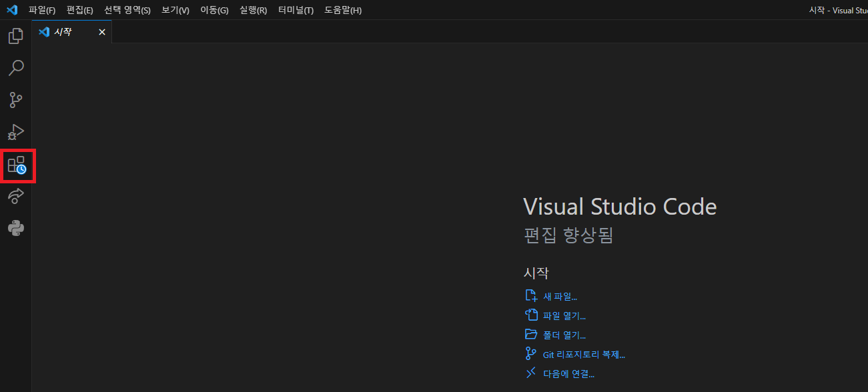The height and width of the screenshot is (392, 868).
Task: Open the 도움말(H) menu
Action: pyautogui.click(x=343, y=10)
